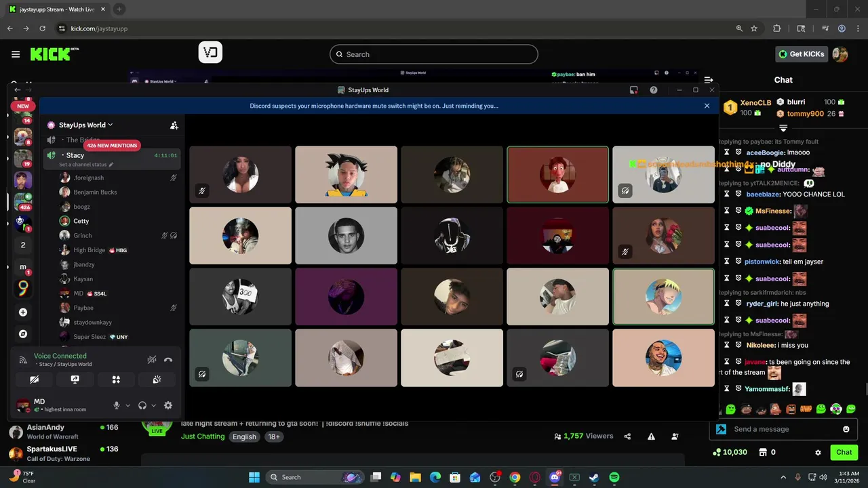
Task: Share your screen in Discord
Action: click(x=75, y=380)
